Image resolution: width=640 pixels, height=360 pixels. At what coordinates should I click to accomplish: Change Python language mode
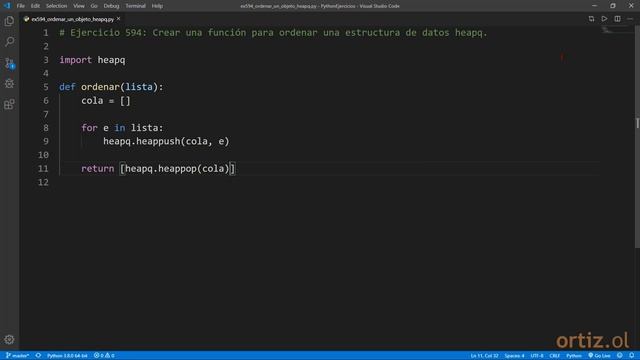573,356
